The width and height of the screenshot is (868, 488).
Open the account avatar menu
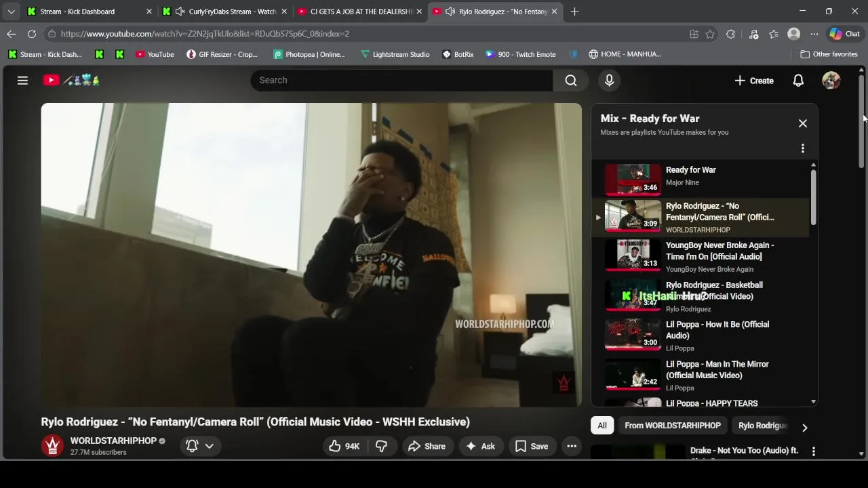pyautogui.click(x=831, y=81)
